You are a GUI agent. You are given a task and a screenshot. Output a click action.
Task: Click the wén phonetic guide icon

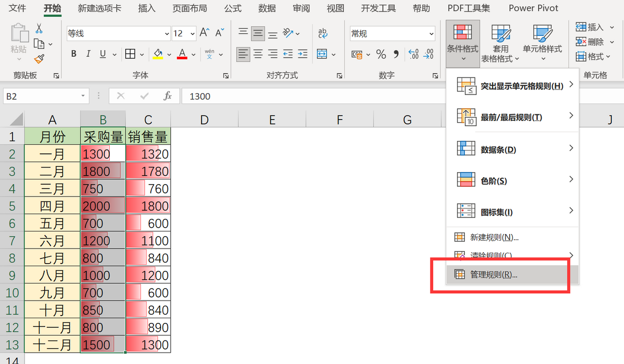(x=210, y=54)
